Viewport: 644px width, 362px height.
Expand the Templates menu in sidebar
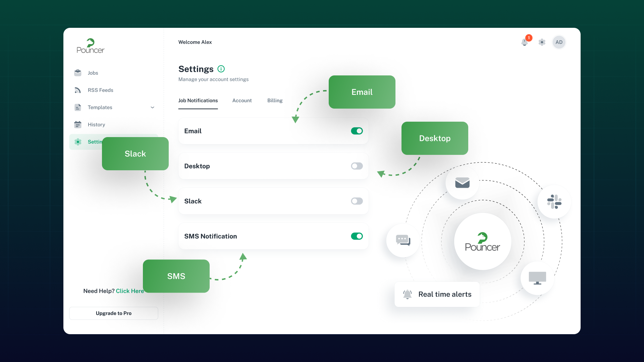(x=153, y=107)
